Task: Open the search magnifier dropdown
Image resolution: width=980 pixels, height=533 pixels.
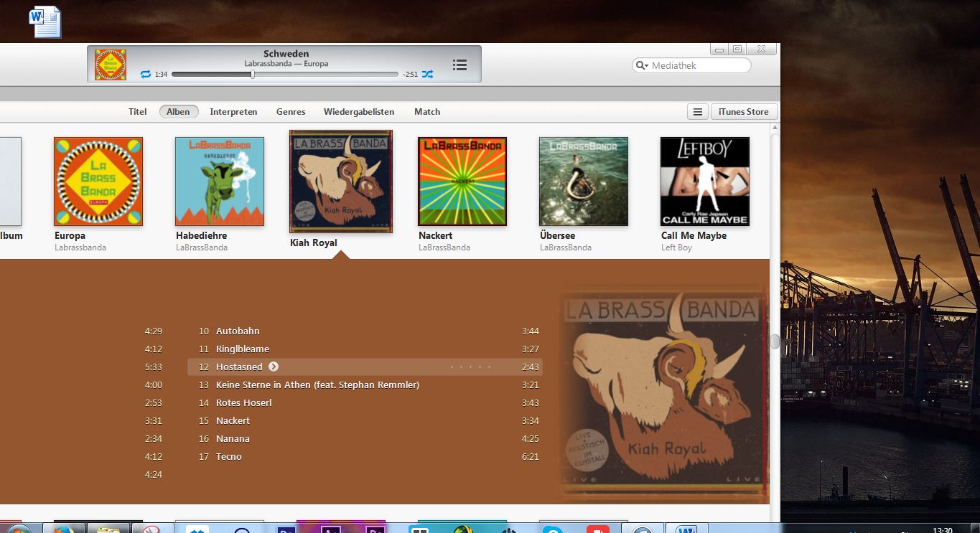Action: pos(642,65)
